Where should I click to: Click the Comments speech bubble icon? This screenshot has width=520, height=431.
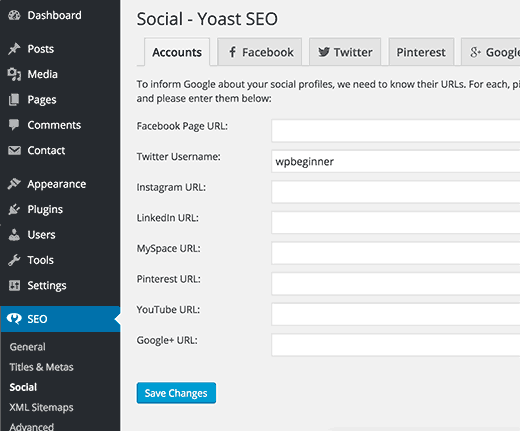point(14,125)
